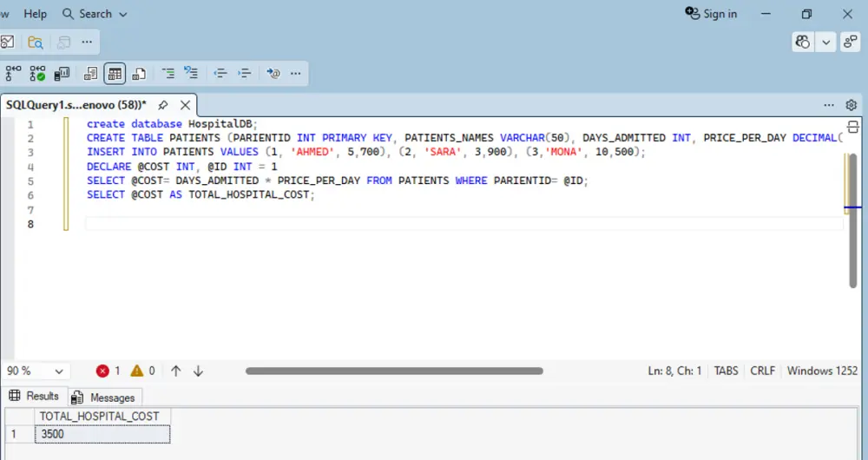Click the 'AHMED' string literal
Viewport: 868px width, 460px height.
pyautogui.click(x=312, y=152)
